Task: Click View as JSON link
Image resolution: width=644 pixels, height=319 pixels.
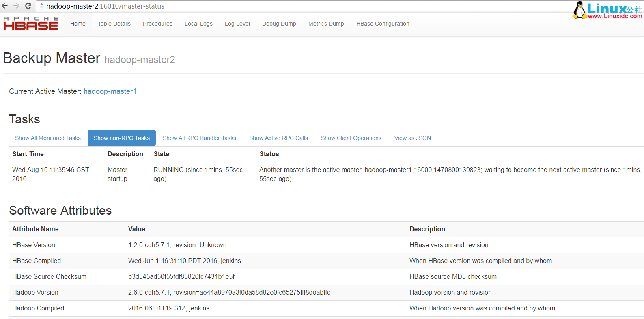Action: click(x=413, y=138)
